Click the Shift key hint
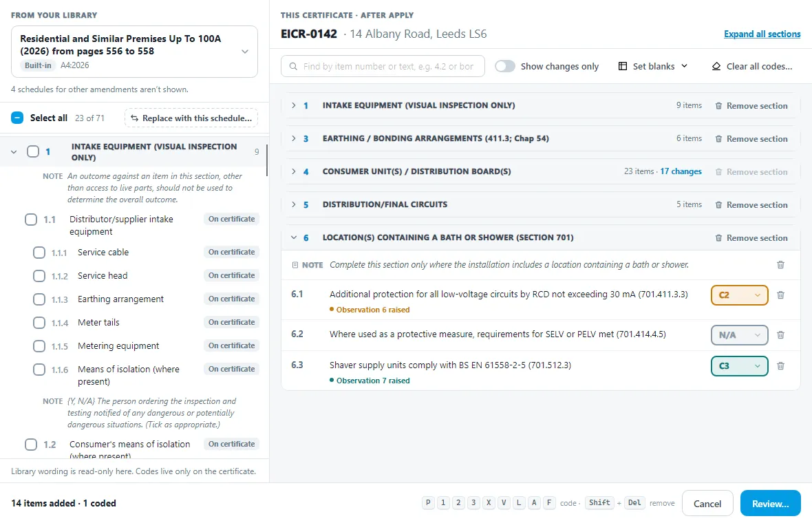This screenshot has width=812, height=523. point(599,503)
